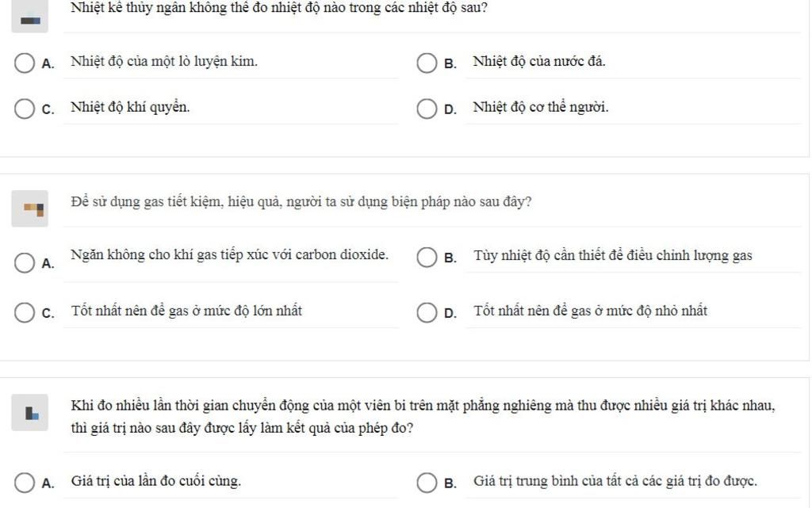The image size is (812, 508).
Task: Click the question text about "viên bi trên mặt phẳng nghiêng"
Action: coord(423,416)
